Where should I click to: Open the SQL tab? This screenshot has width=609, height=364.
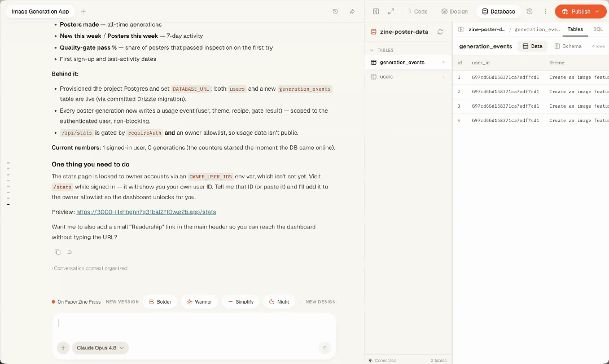click(598, 29)
